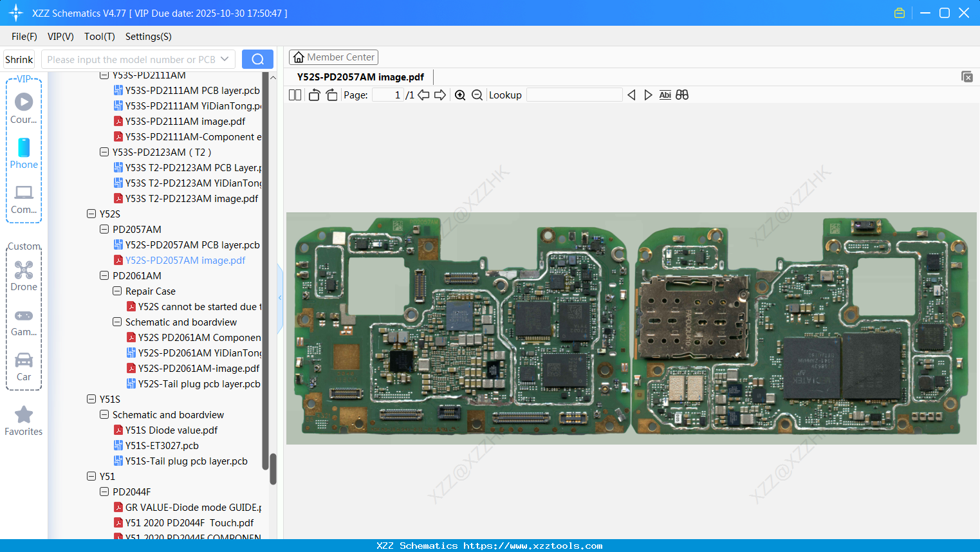The image size is (980, 552).
Task: Toggle whole-word match Abi option
Action: point(665,95)
